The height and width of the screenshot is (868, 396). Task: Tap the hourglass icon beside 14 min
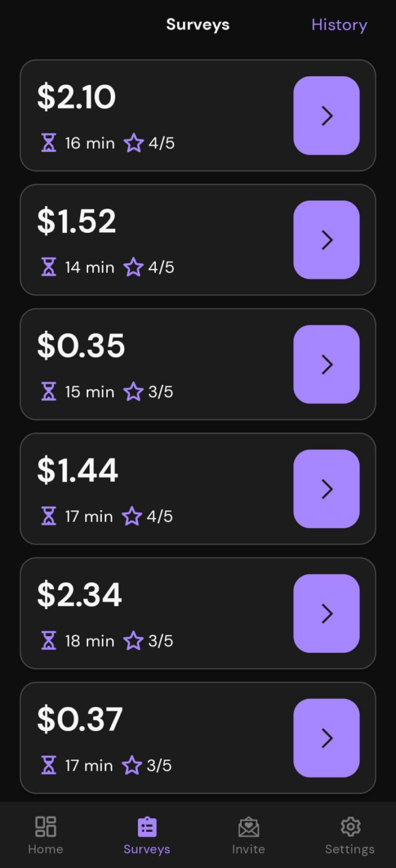coord(49,268)
